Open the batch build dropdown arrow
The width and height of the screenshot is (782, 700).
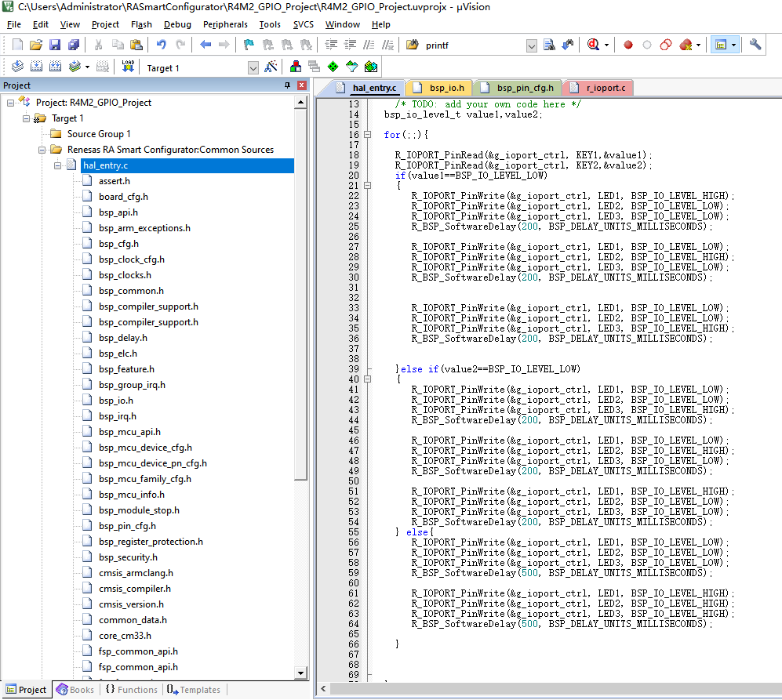(x=87, y=67)
